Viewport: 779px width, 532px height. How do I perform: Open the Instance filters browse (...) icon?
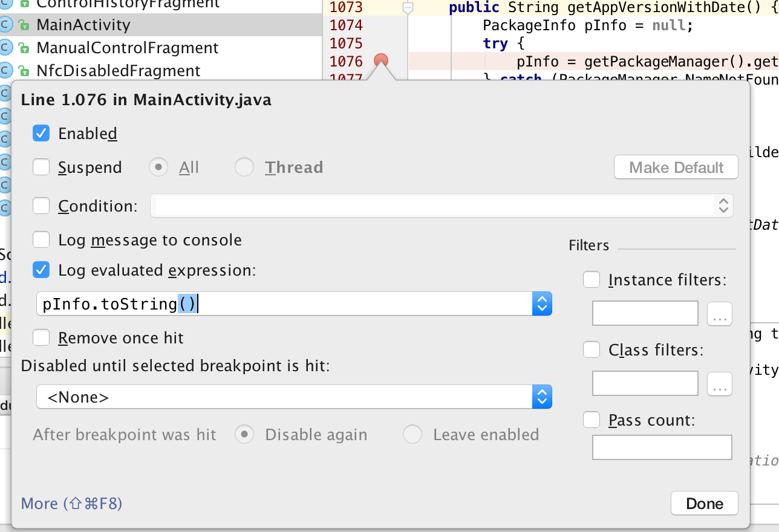[x=719, y=313]
